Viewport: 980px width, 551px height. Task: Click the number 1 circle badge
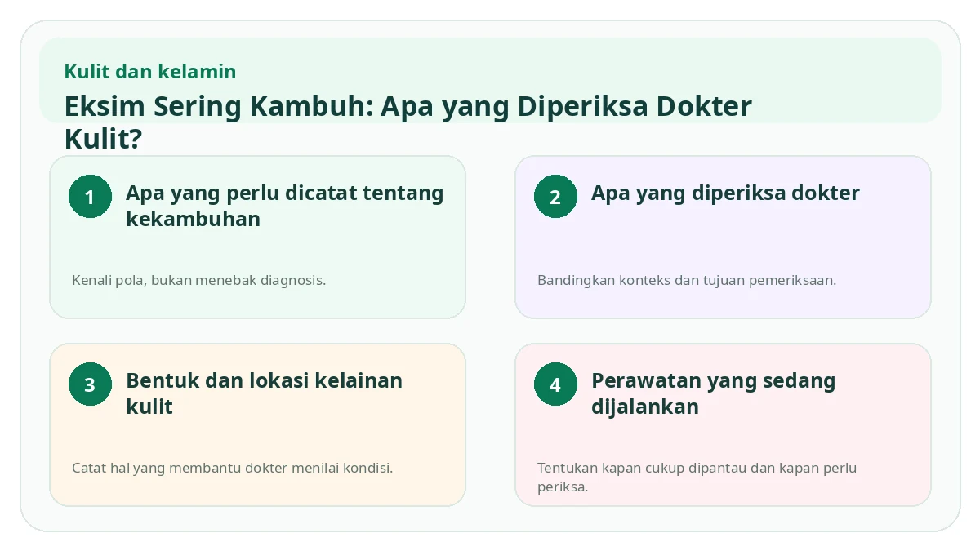(90, 196)
